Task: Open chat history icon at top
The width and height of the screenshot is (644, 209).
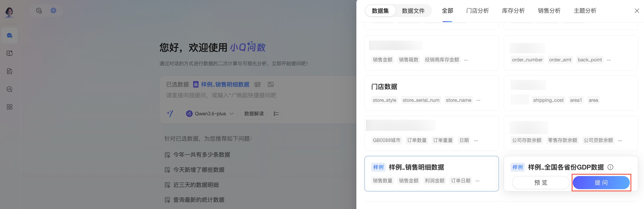Action: 39,11
